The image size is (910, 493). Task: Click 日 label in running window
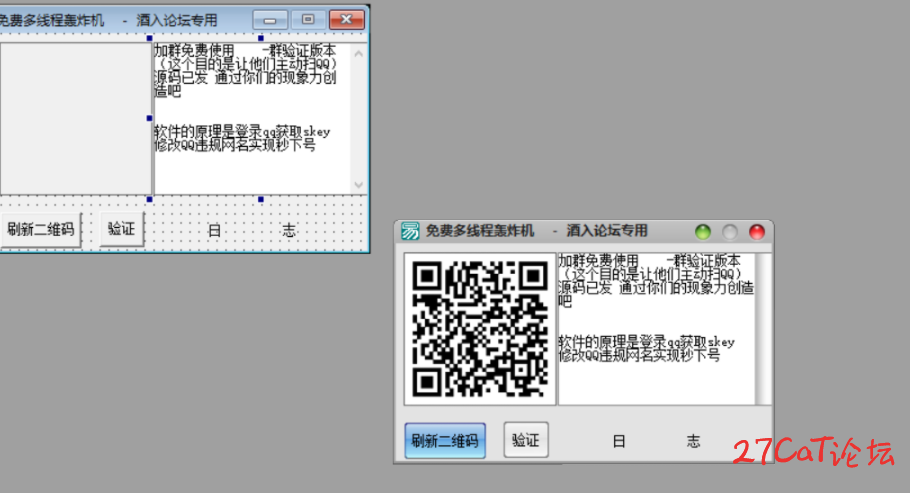(x=619, y=441)
